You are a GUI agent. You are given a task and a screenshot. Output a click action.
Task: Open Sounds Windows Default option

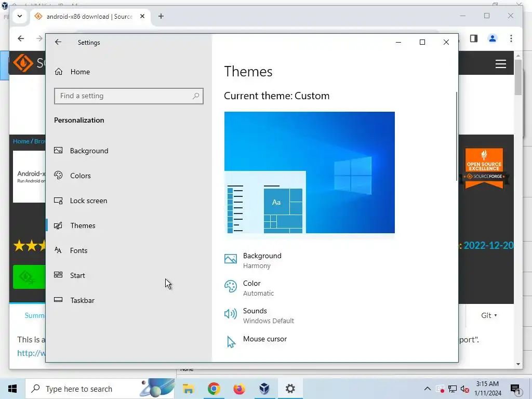click(x=268, y=315)
